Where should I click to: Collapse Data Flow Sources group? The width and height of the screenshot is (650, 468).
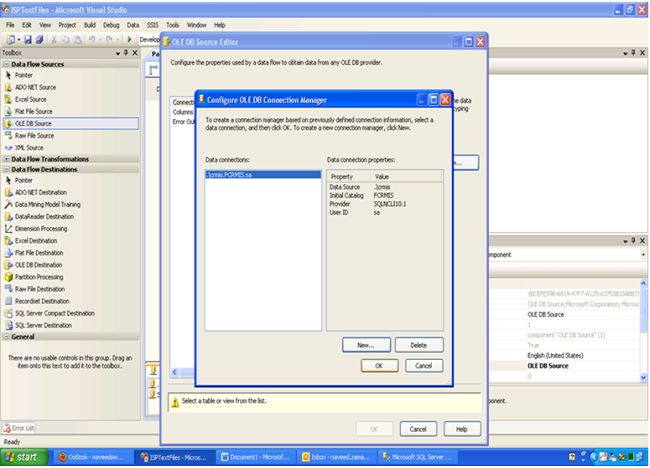coord(6,64)
